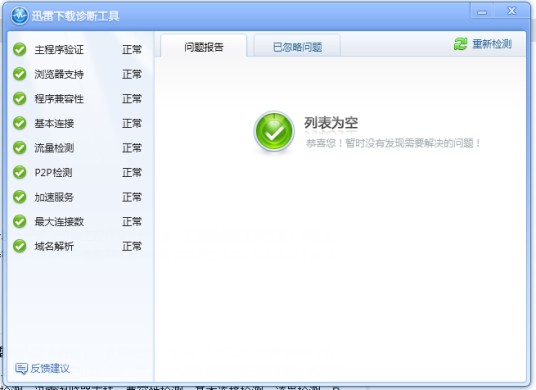Select the 加速服务 check item

point(54,198)
